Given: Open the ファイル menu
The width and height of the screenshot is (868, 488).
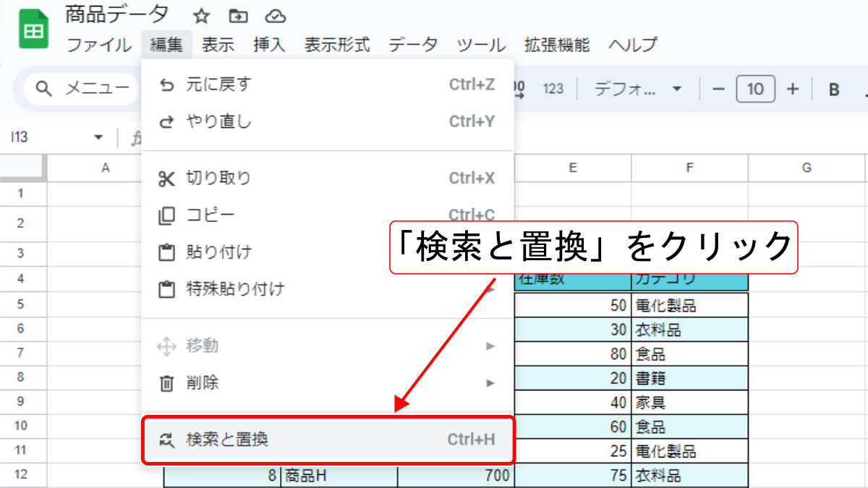Looking at the screenshot, I should tap(99, 45).
